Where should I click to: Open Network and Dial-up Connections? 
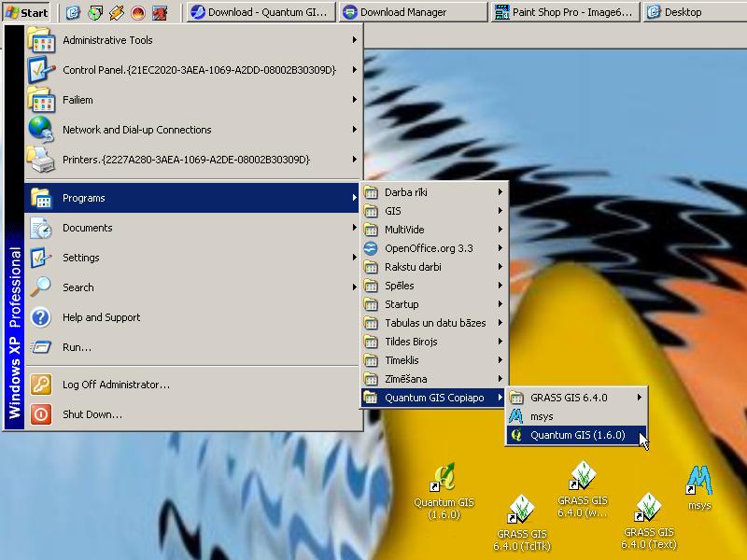click(x=193, y=130)
